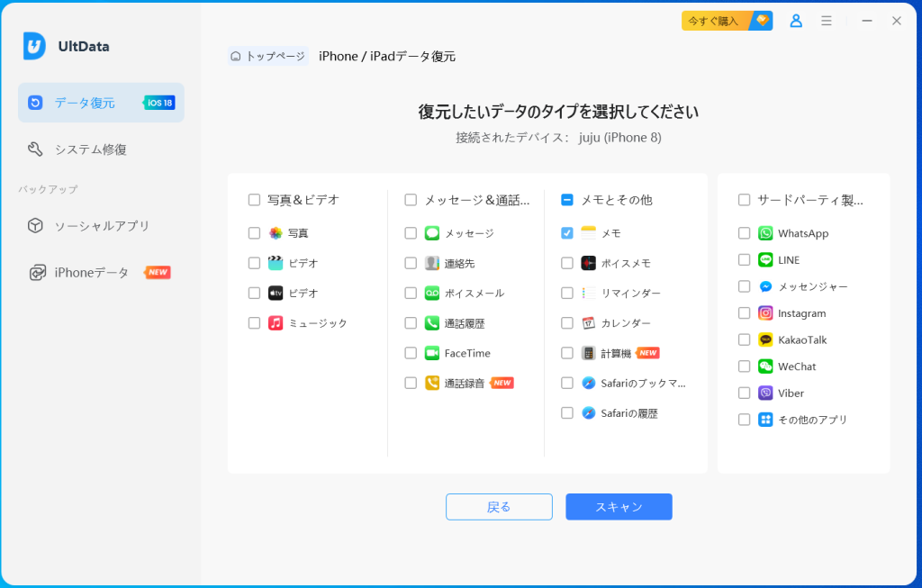922x588 pixels.
Task: Go to トップページ via breadcrumb
Action: (267, 56)
